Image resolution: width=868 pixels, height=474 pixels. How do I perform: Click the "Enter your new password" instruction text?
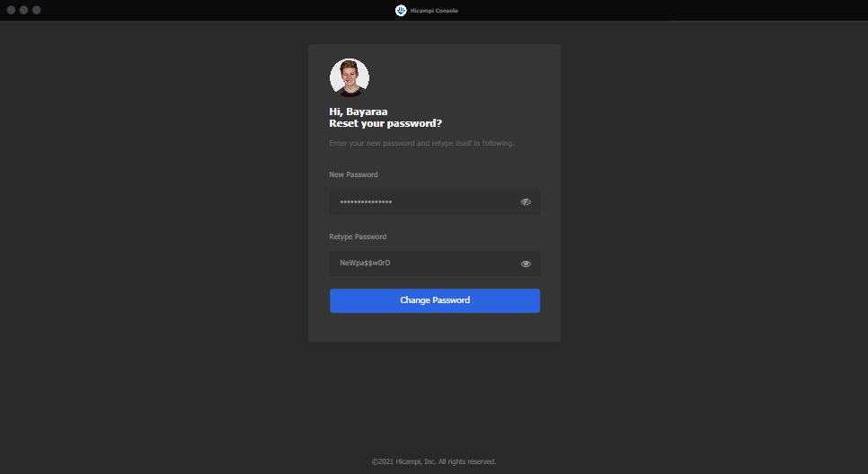tap(421, 143)
